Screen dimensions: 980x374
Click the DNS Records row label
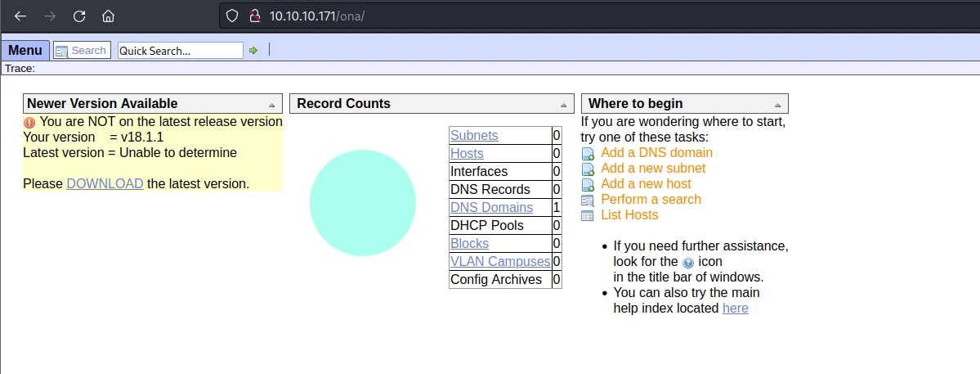pyautogui.click(x=490, y=190)
